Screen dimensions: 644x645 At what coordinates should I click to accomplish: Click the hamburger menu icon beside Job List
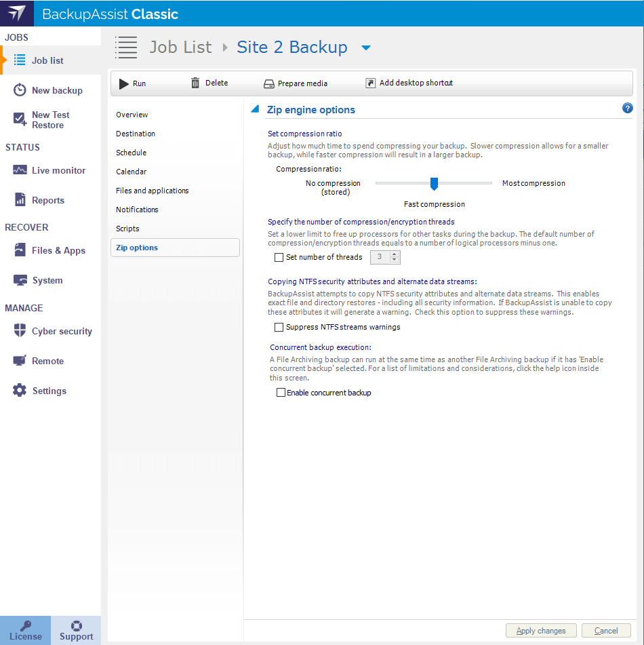click(126, 47)
